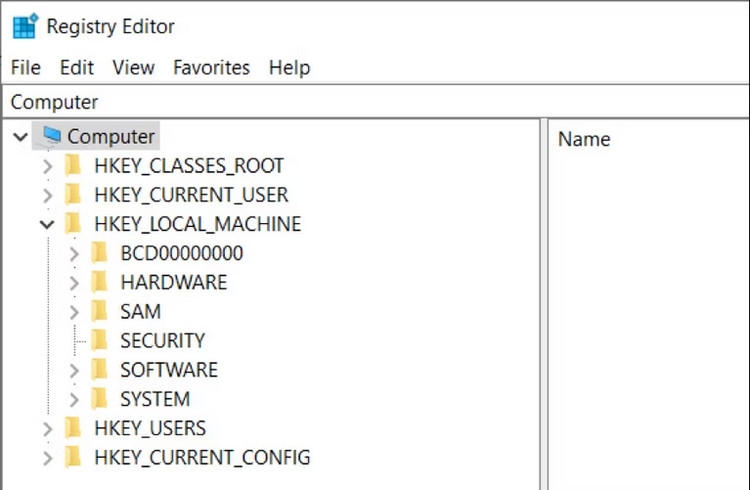Click the SAM folder icon

tap(99, 312)
